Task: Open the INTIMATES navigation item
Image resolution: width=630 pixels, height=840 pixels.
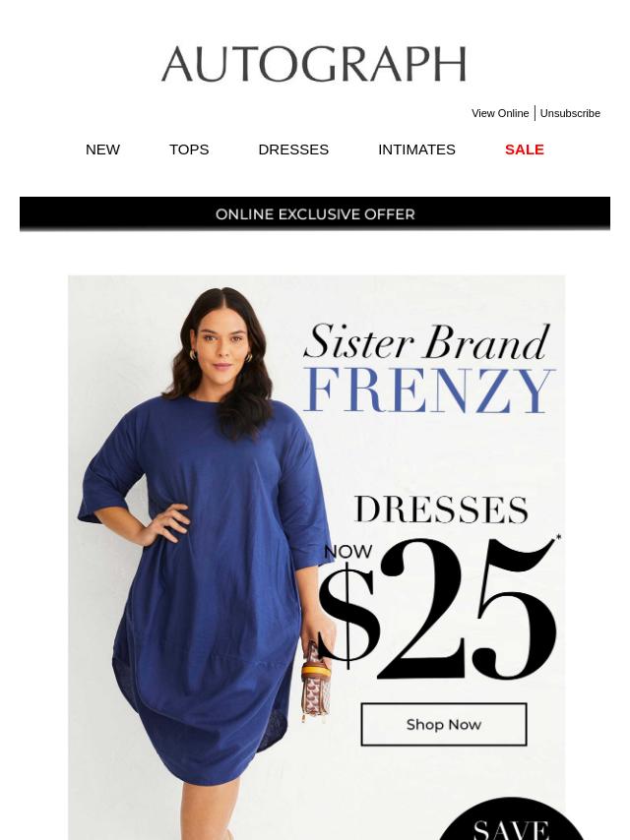Action: point(416,150)
